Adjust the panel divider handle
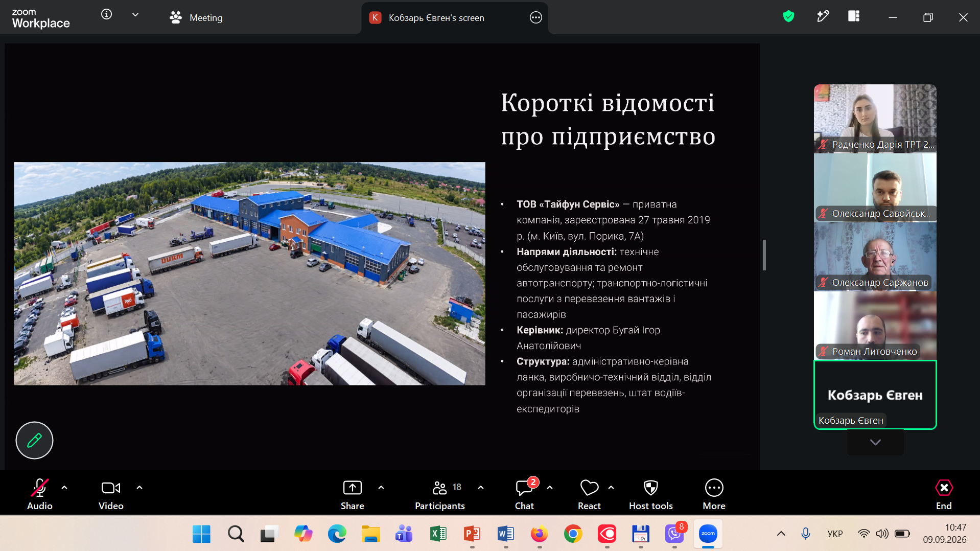Screen dimensions: 980x551 coord(764,255)
